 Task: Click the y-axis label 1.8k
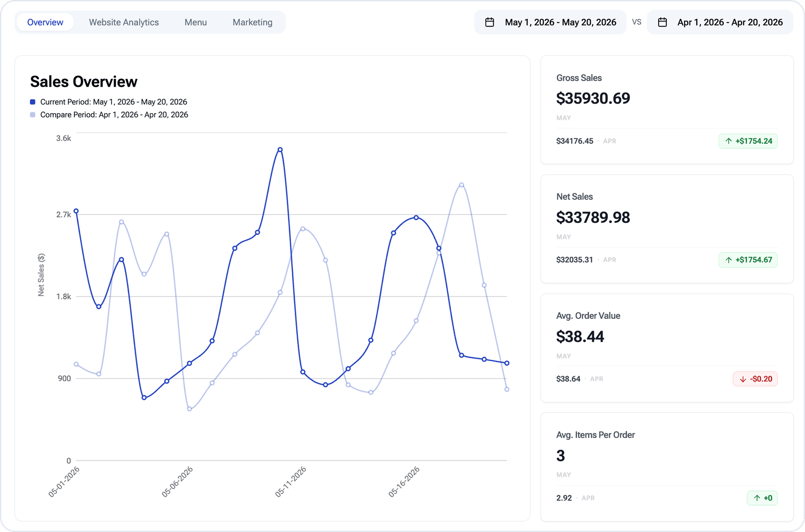point(64,297)
